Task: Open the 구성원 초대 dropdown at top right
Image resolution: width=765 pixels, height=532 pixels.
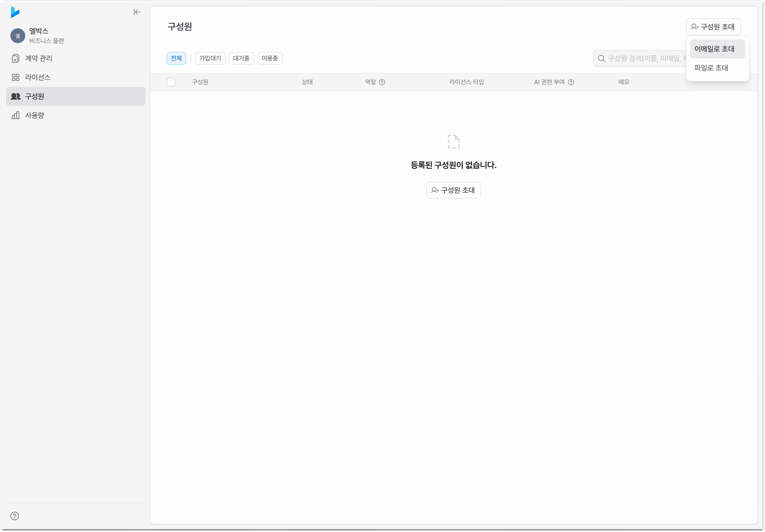Action: pyautogui.click(x=713, y=27)
